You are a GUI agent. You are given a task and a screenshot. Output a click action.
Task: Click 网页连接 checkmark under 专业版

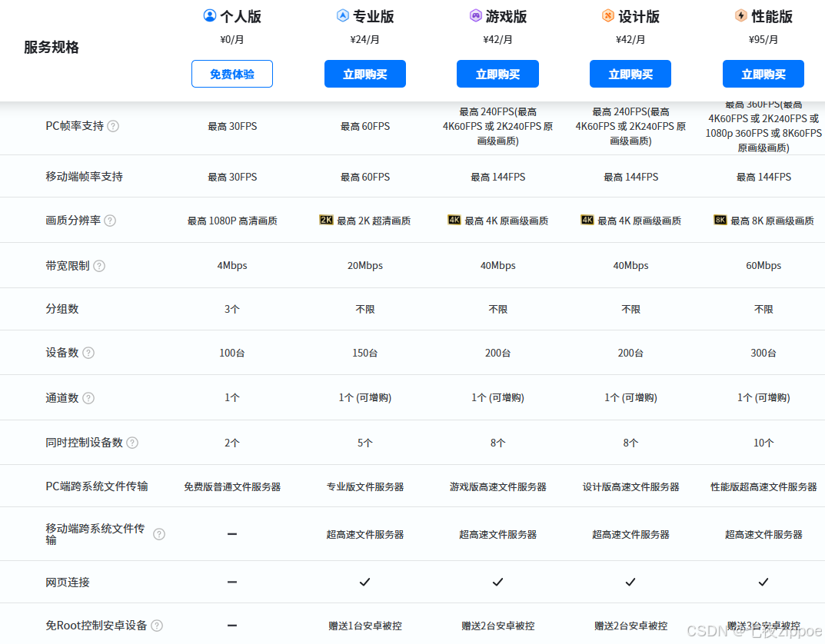(364, 582)
